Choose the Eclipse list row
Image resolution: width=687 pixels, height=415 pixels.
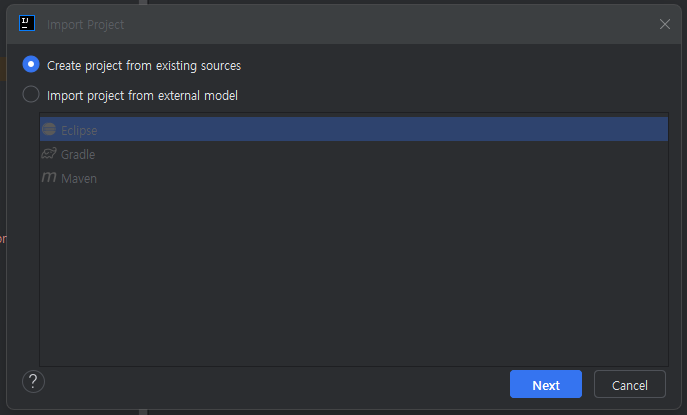[x=354, y=129]
